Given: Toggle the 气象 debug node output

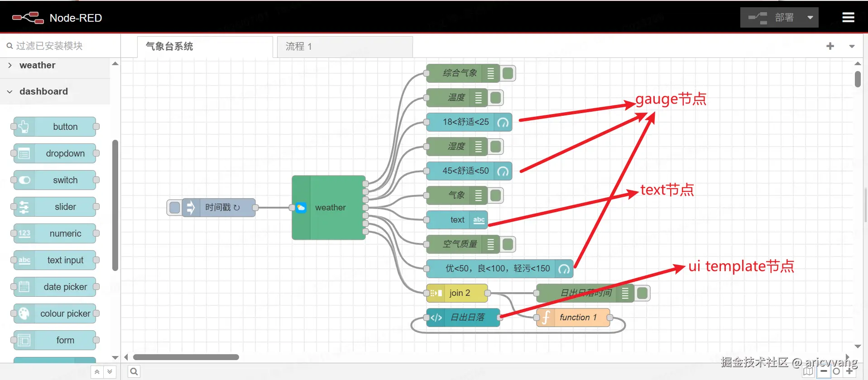Looking at the screenshot, I should pyautogui.click(x=496, y=195).
